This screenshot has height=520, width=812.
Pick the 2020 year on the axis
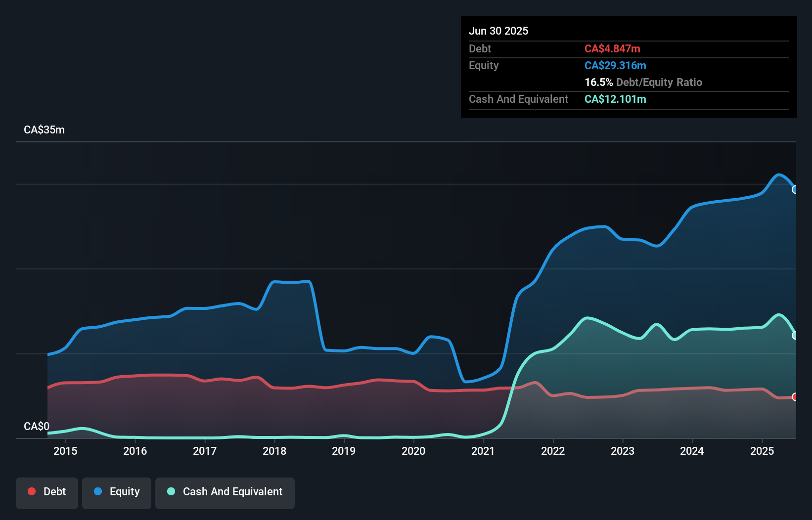point(413,451)
